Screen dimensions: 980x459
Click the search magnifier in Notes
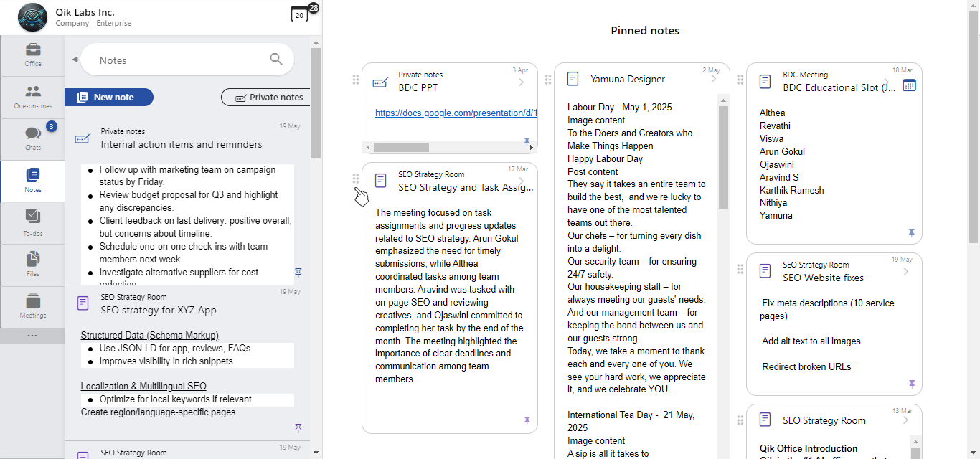point(276,60)
